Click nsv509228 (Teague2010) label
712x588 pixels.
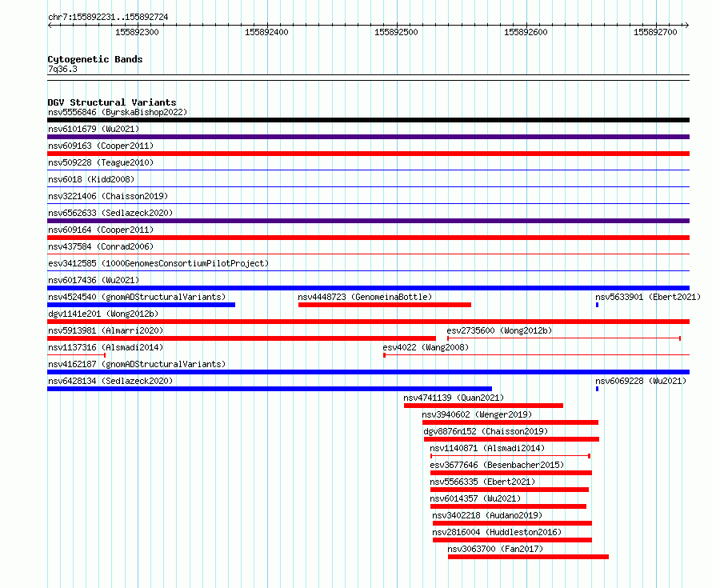pos(101,162)
